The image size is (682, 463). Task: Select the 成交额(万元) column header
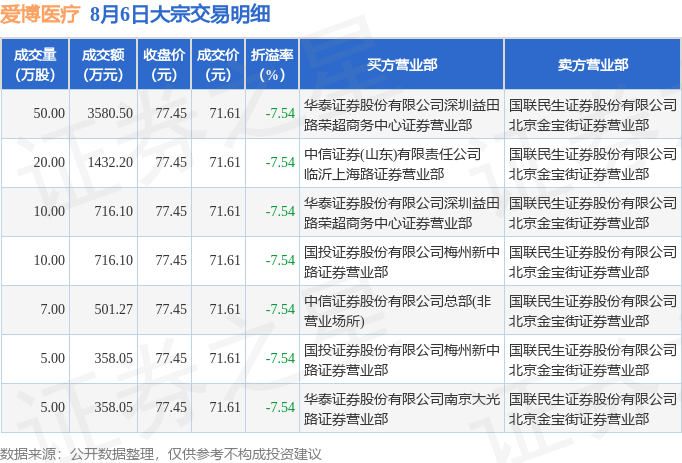tap(103, 64)
